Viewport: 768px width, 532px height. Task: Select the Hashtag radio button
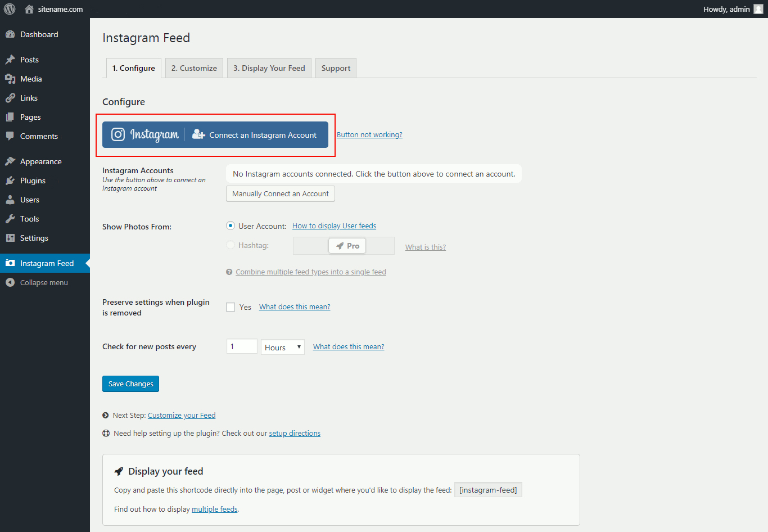(231, 245)
